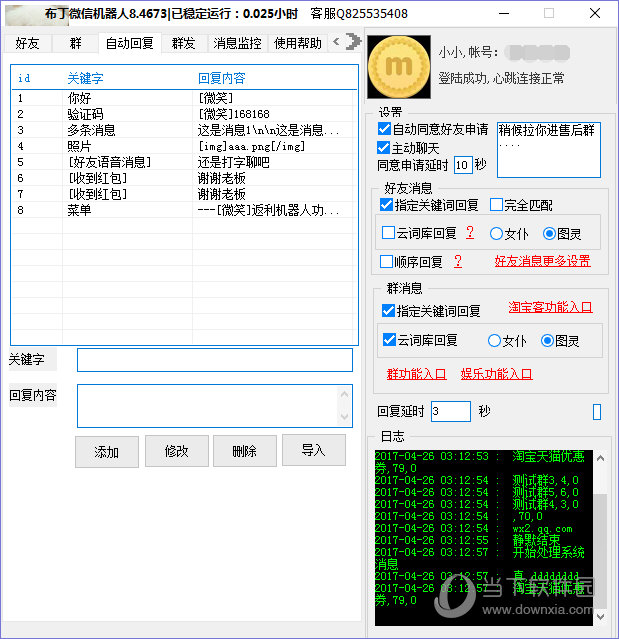Click the 回复延时 seconds field
Viewport: 619px width, 639px height.
(451, 411)
